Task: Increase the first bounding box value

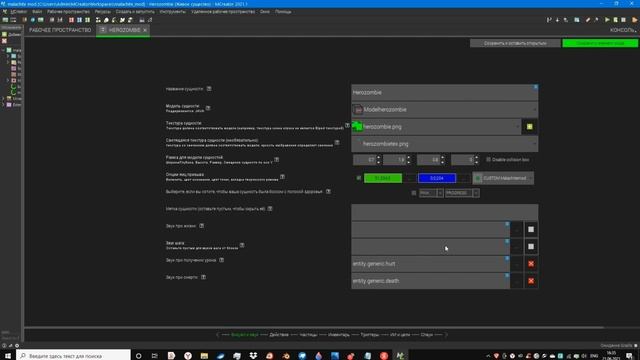Action: coord(379,157)
